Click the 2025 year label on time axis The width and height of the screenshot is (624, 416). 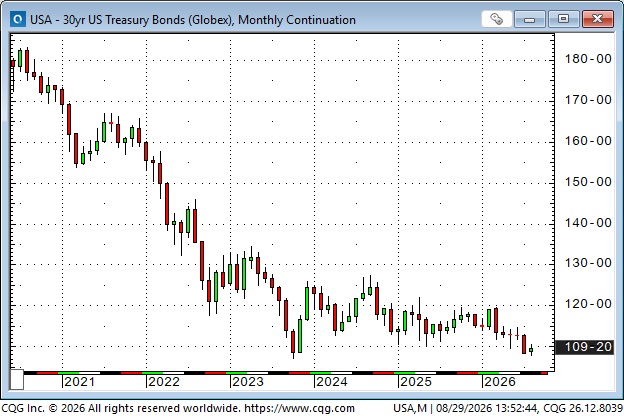[x=415, y=382]
